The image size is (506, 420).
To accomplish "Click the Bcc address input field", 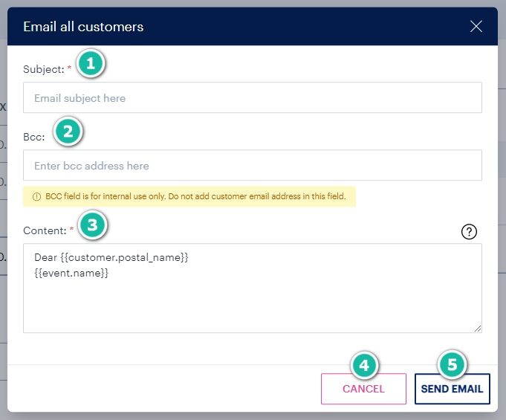I will coord(253,165).
